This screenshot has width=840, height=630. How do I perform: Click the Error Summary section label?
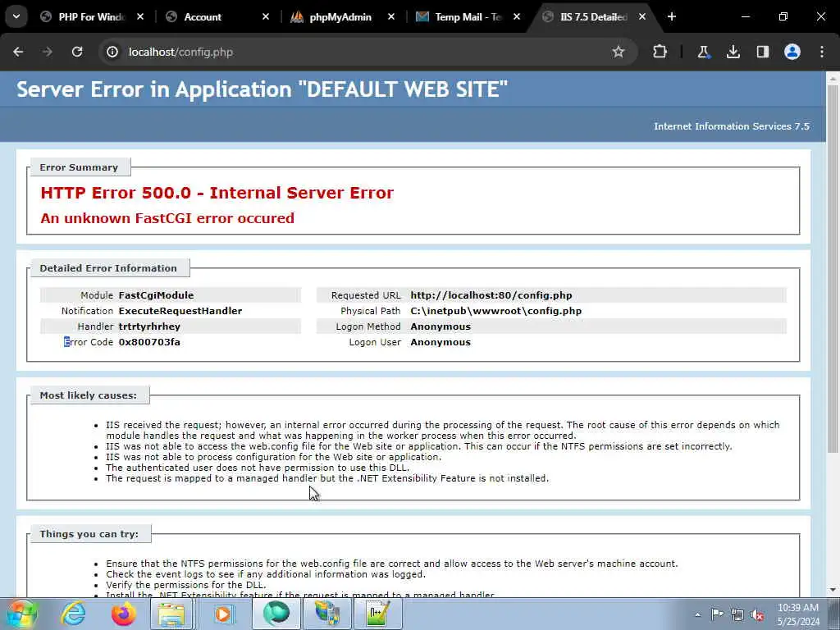(x=79, y=167)
